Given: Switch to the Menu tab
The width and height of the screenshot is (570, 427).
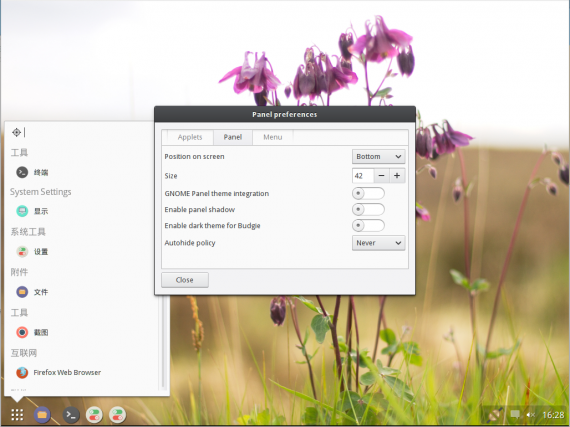Looking at the screenshot, I should [273, 137].
